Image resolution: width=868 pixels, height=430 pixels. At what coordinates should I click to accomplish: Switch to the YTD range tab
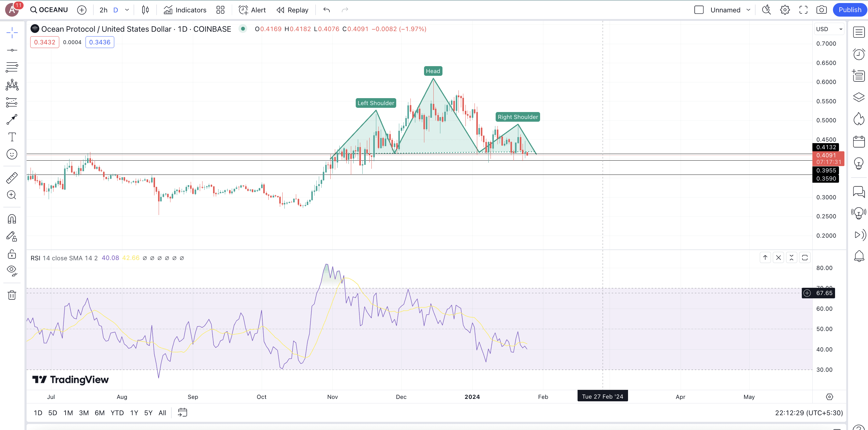coord(117,413)
